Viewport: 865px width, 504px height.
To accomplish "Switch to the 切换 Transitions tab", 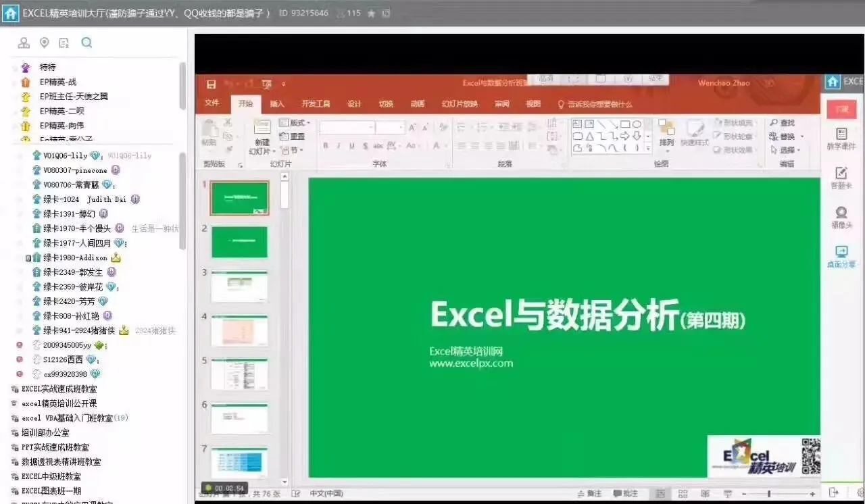I will point(386,104).
